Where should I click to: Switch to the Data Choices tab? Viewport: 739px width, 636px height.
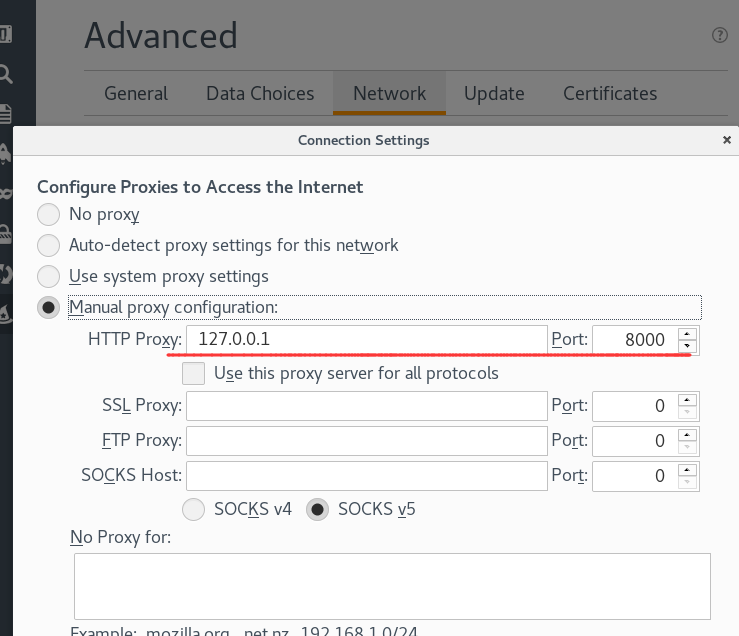coord(260,94)
